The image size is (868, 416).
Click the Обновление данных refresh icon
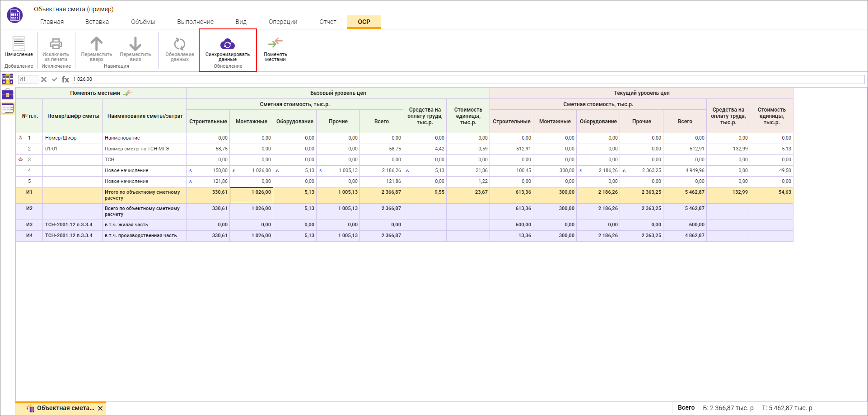[179, 44]
